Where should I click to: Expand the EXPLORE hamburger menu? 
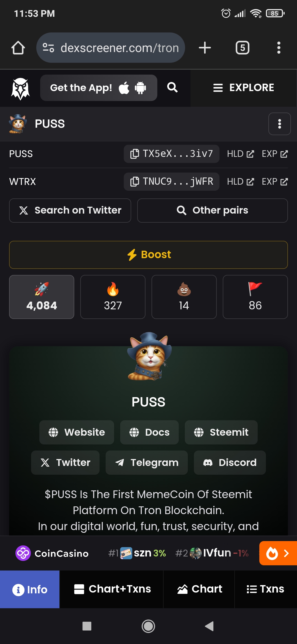[244, 88]
